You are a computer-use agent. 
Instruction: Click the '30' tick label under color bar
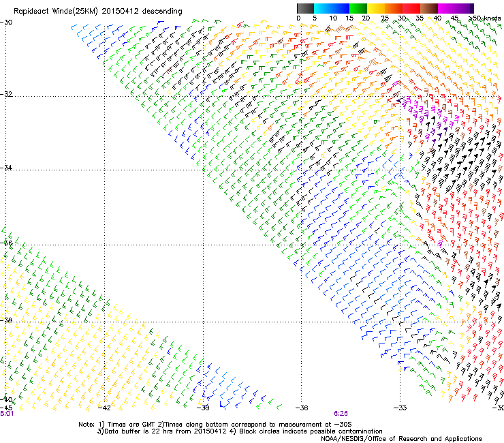tap(402, 18)
